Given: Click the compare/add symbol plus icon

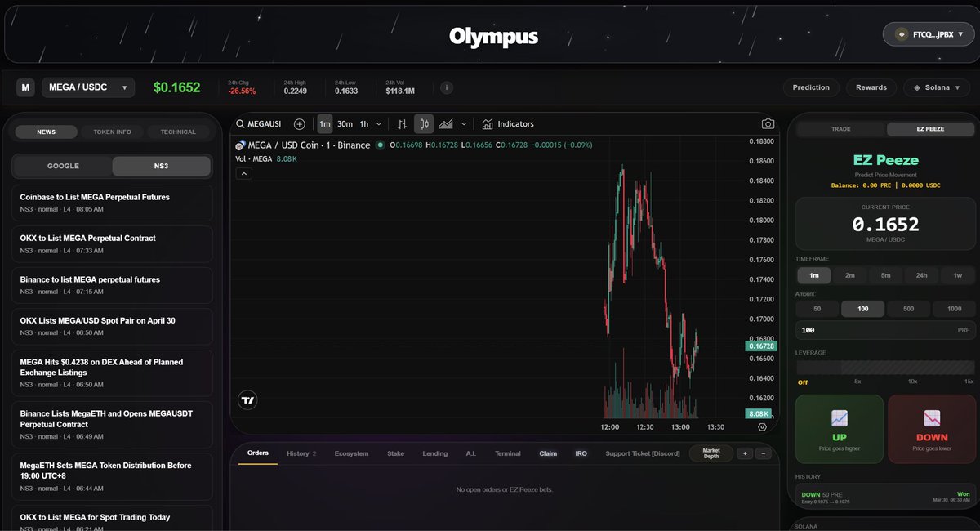Looking at the screenshot, I should click(x=300, y=124).
